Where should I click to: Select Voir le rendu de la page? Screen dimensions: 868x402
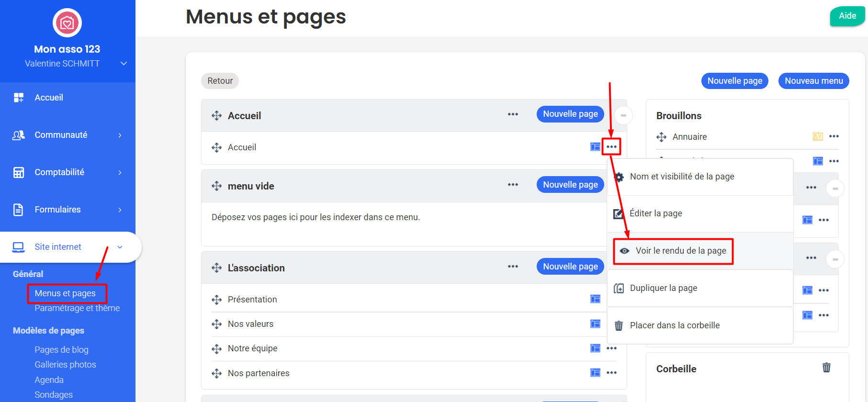click(680, 251)
